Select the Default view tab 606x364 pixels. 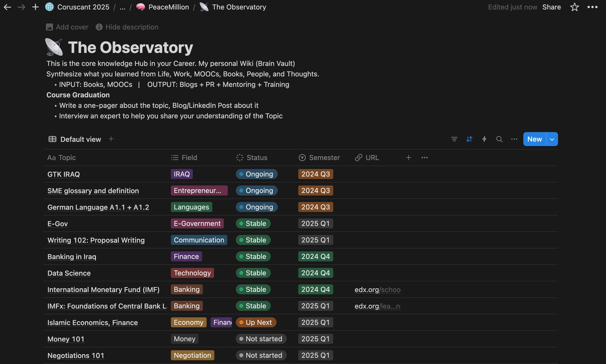[x=75, y=139]
